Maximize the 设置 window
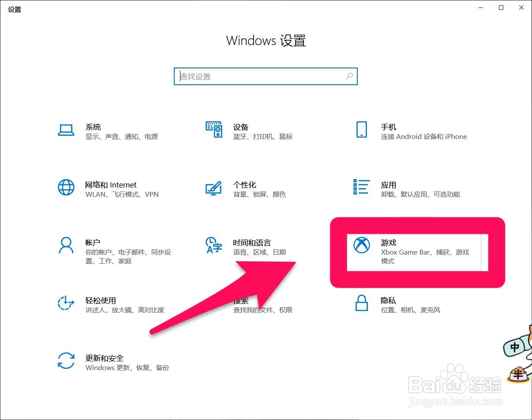532x420 pixels. (501, 8)
